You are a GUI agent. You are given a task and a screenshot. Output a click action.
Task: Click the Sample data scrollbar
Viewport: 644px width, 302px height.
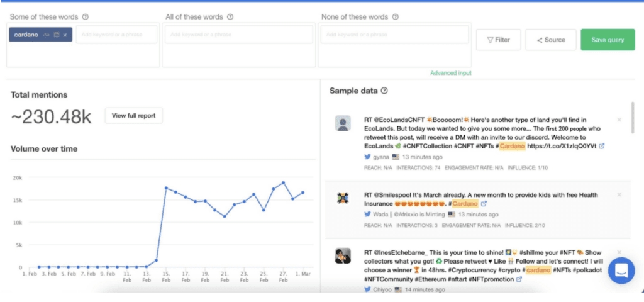pyautogui.click(x=632, y=118)
